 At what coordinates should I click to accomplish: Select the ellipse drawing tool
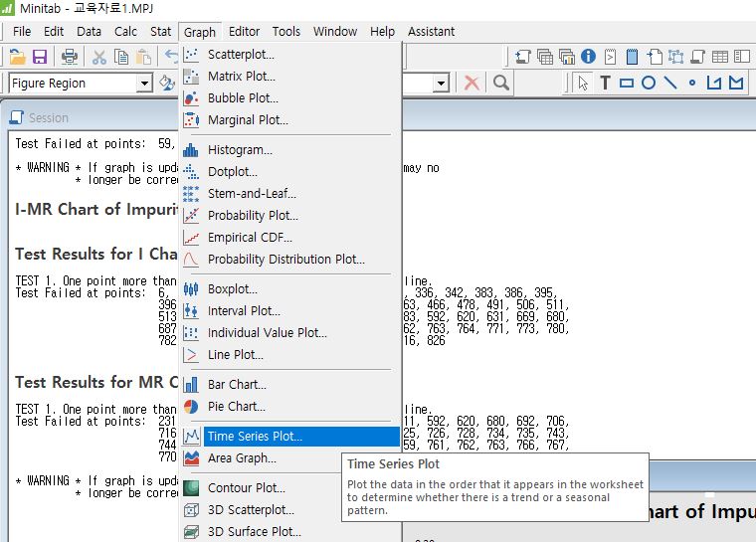point(649,83)
